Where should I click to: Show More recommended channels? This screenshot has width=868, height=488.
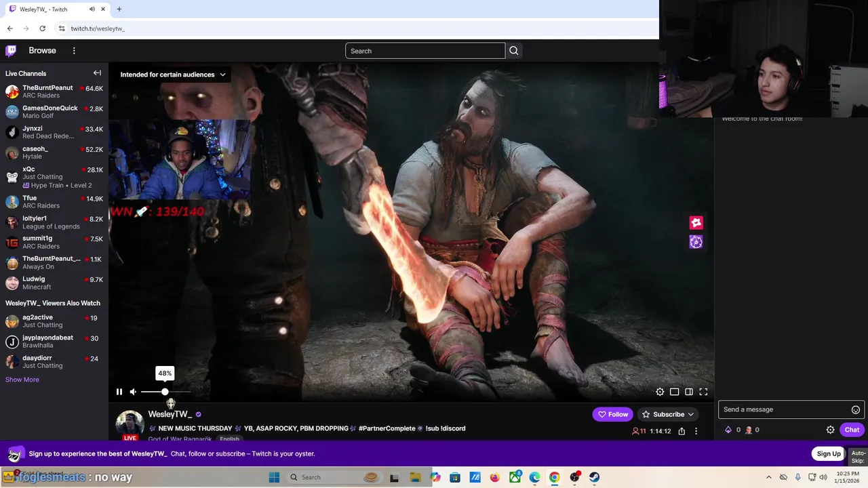click(x=22, y=380)
